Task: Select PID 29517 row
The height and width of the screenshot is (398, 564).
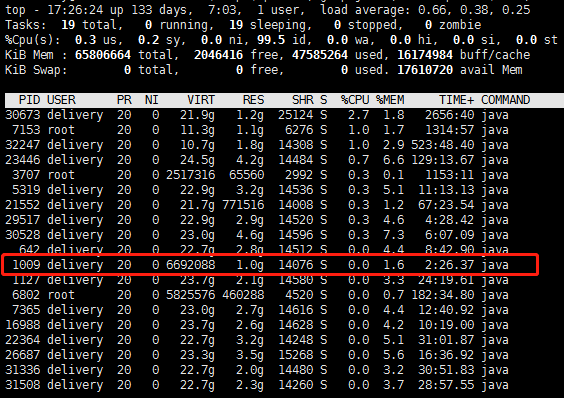Action: coord(257,220)
